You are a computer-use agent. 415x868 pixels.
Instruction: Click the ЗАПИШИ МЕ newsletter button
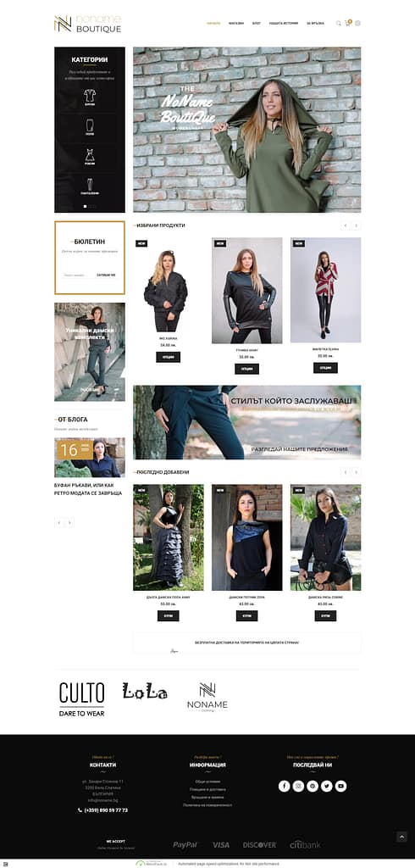click(106, 275)
